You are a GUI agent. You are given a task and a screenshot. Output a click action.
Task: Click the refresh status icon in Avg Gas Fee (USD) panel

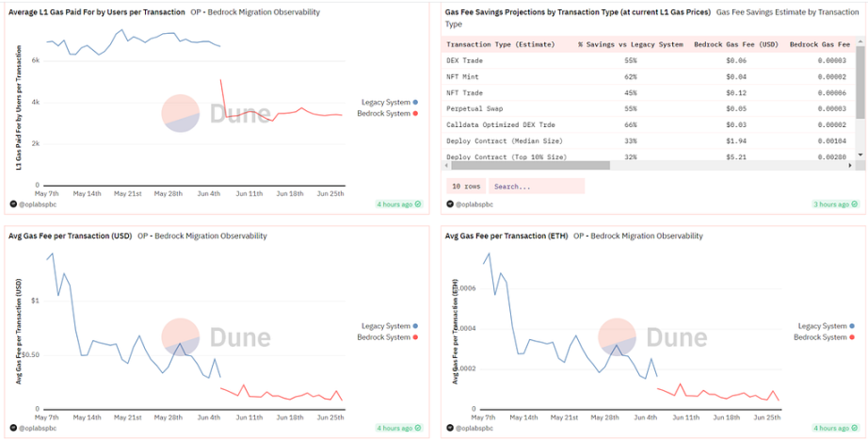click(x=418, y=428)
